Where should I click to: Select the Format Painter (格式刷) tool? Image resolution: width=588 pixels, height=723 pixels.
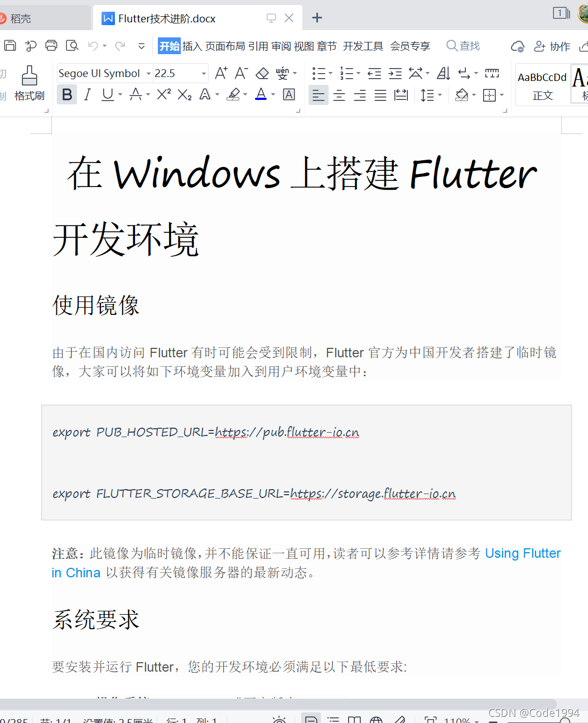point(30,83)
